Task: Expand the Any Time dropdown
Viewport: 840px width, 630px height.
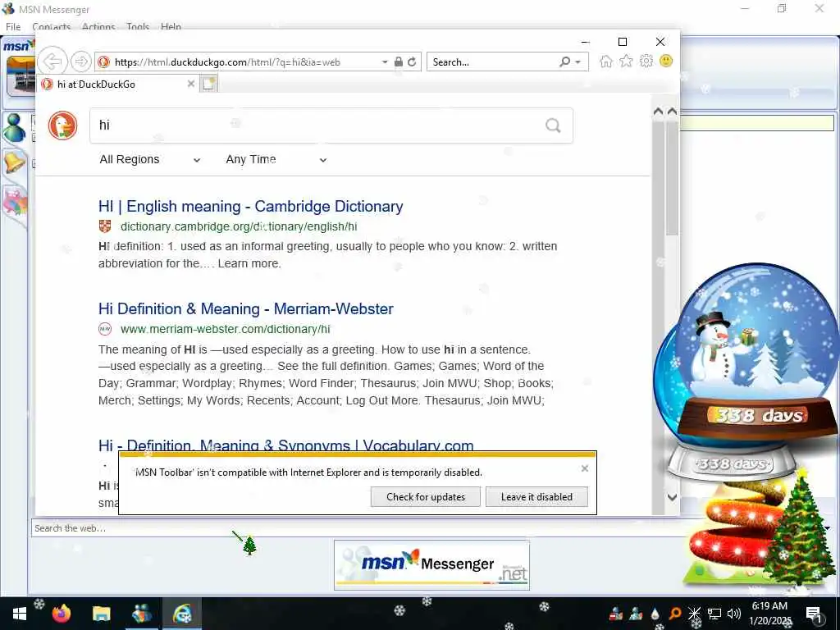Action: coord(276,160)
